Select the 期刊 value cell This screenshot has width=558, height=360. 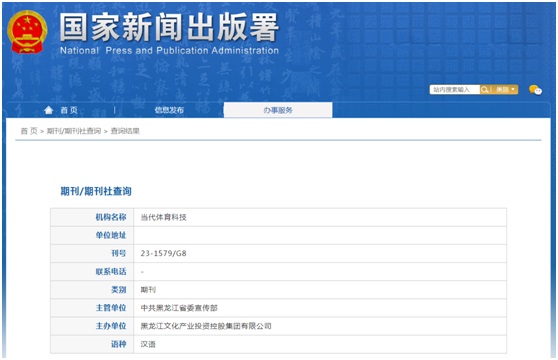tap(320, 290)
